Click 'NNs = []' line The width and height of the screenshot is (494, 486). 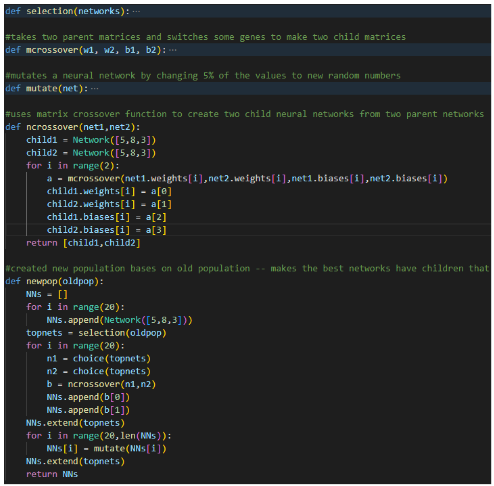coord(47,294)
